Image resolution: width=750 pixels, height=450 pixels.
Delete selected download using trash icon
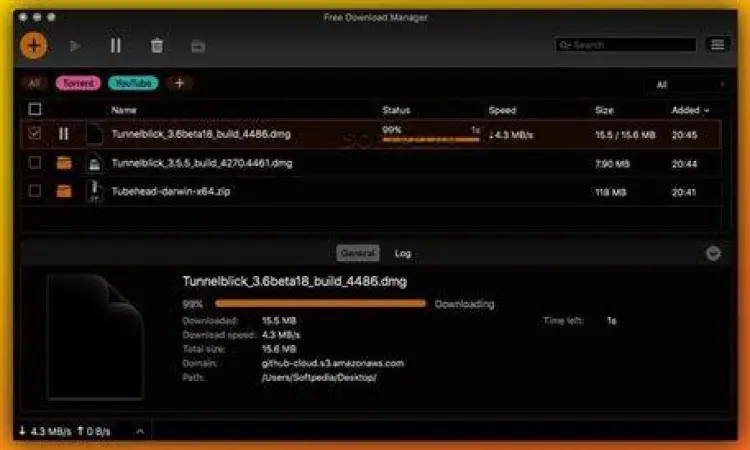157,46
